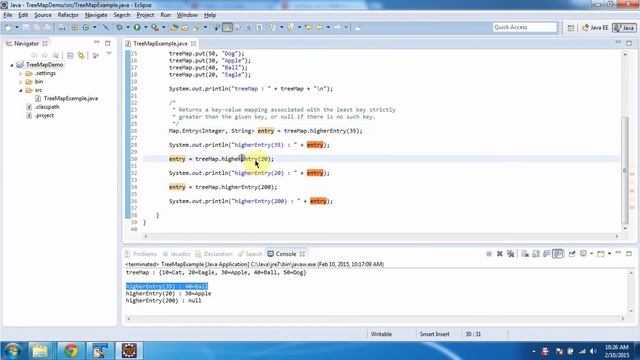Image resolution: width=640 pixels, height=360 pixels.
Task: Toggle Scroll Lock in Console toolbar
Action: (536, 254)
